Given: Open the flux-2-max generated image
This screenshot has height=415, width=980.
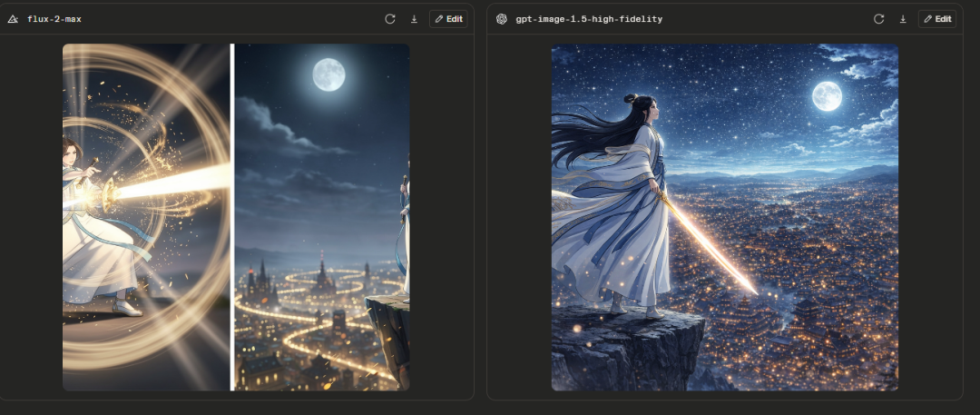Looking at the screenshot, I should 236,217.
